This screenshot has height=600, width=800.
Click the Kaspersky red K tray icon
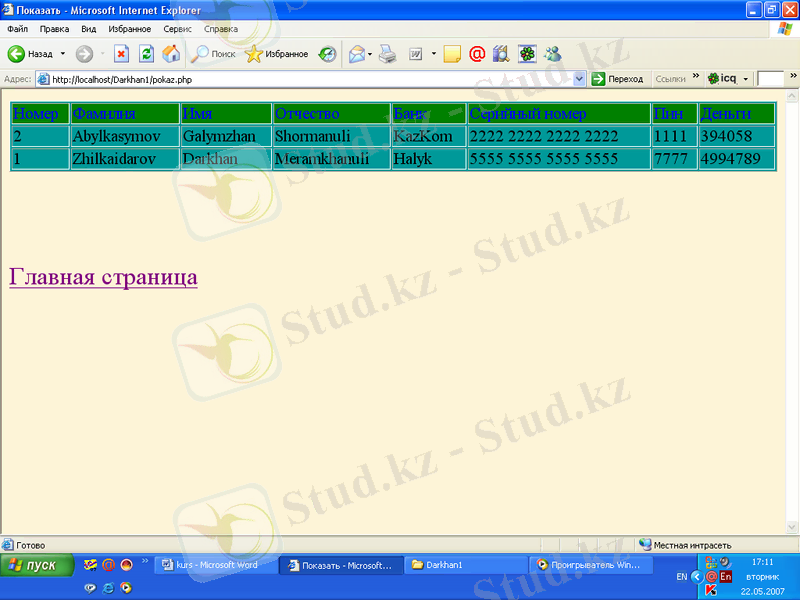711,590
